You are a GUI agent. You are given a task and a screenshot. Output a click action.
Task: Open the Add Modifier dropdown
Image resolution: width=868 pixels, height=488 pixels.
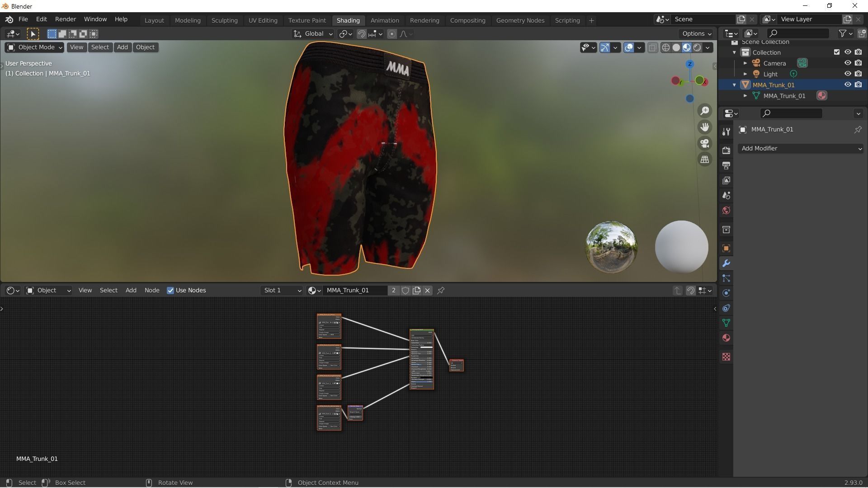click(x=800, y=149)
